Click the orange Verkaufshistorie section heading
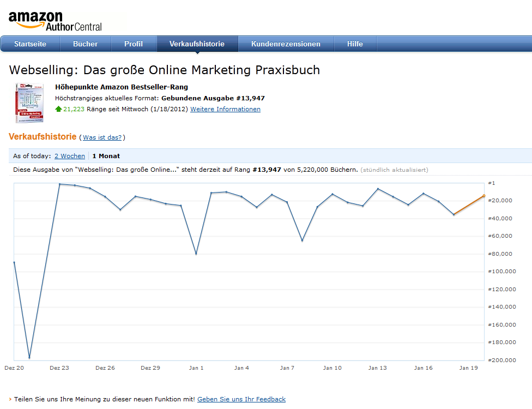Viewport: 532px width, 409px height. [43, 136]
